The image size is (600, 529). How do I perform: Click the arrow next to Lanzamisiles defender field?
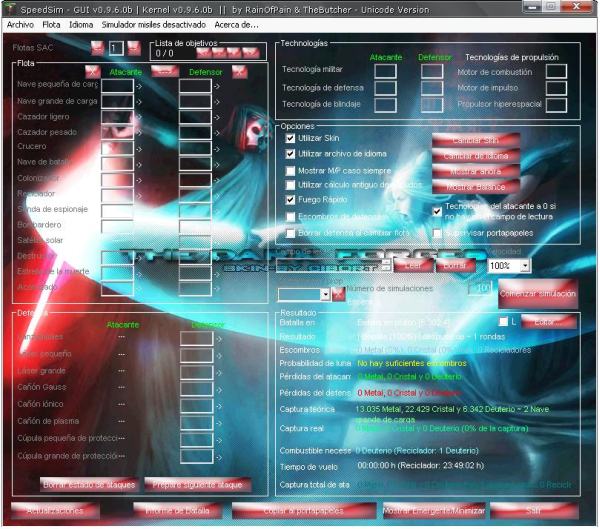(x=219, y=339)
